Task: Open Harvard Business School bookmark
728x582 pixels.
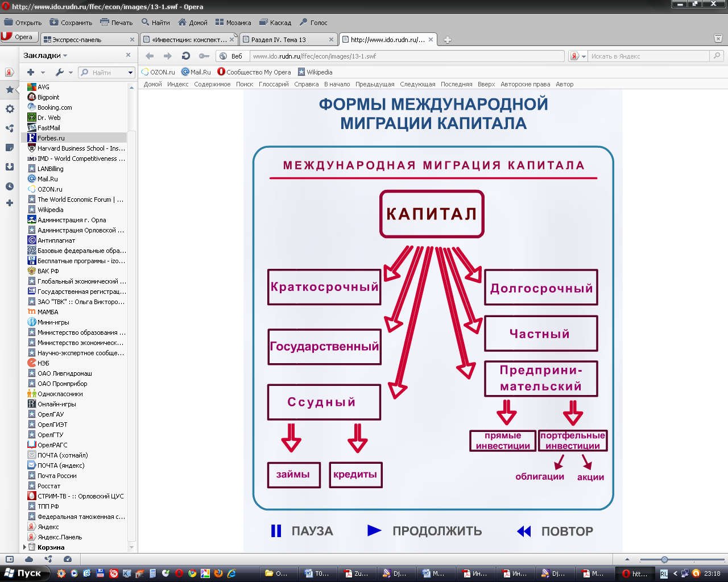Action: pos(74,148)
